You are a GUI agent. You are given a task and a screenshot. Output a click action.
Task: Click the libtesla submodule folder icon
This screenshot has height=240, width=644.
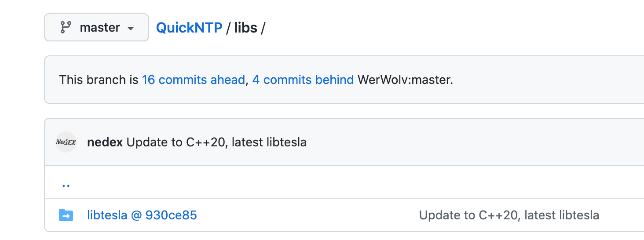pos(66,215)
